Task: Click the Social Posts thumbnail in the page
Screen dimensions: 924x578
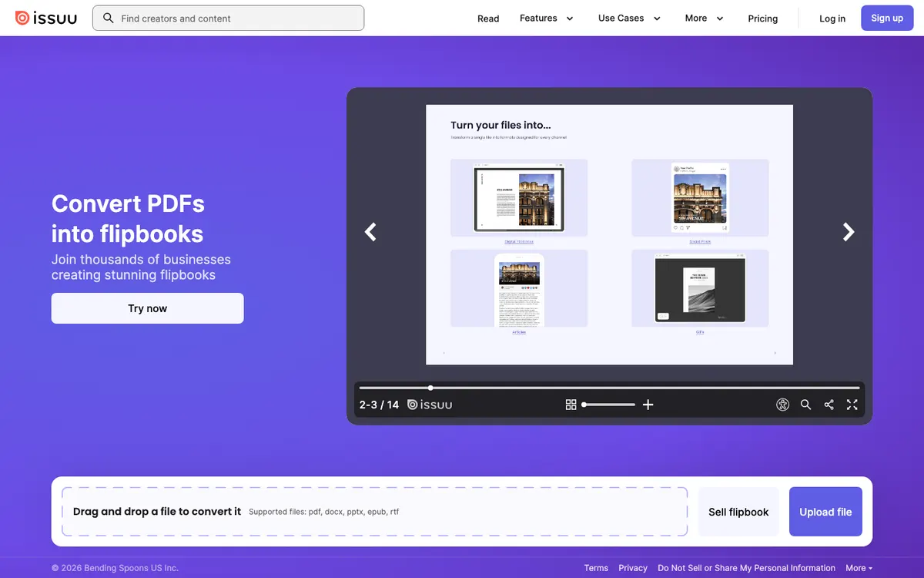Action: coord(700,197)
